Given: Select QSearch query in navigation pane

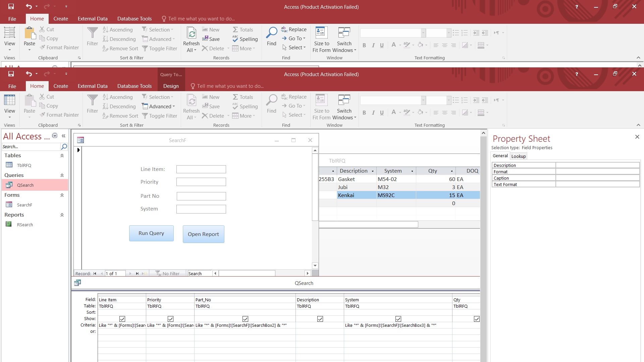Looking at the screenshot, I should [x=35, y=185].
